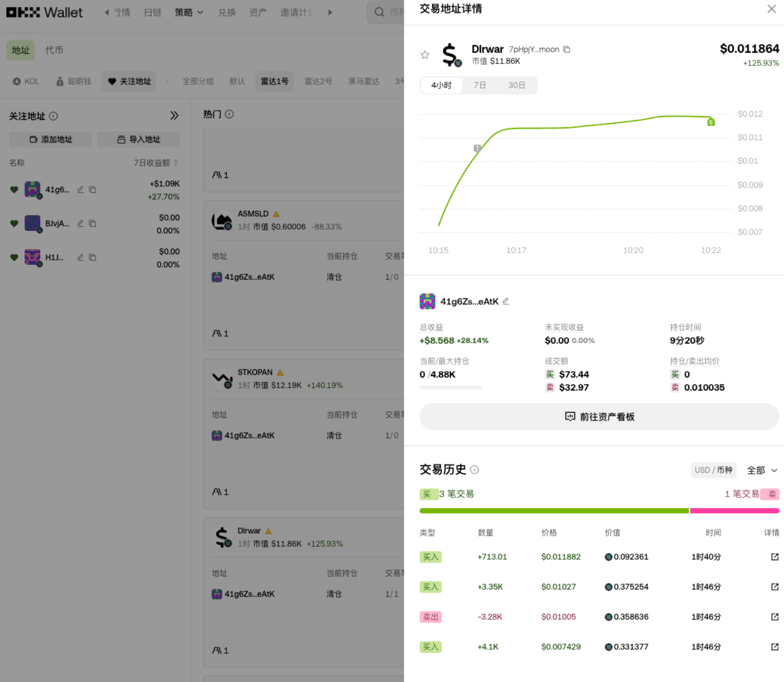This screenshot has width=784, height=682.
Task: Select the 30日 chart timeframe tab
Action: point(517,85)
